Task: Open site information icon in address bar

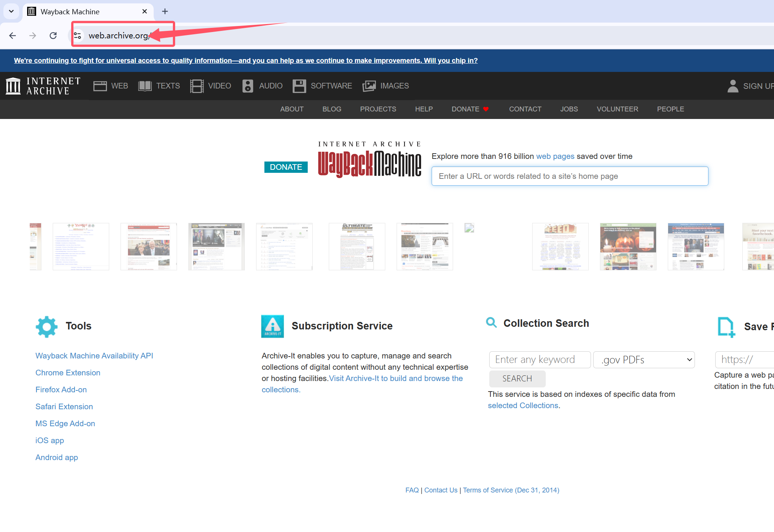Action: click(78, 35)
